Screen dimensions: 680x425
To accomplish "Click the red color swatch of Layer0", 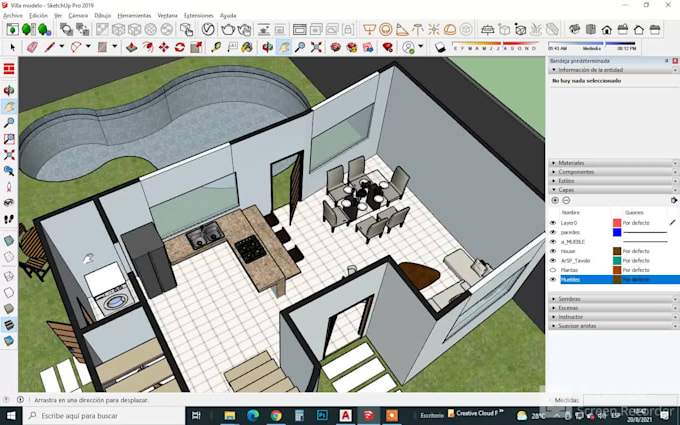I will [617, 222].
